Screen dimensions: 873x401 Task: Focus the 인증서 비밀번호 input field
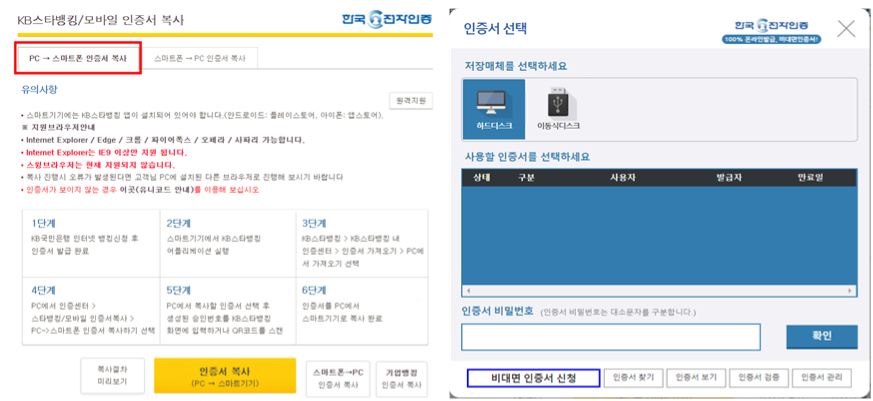pyautogui.click(x=610, y=336)
